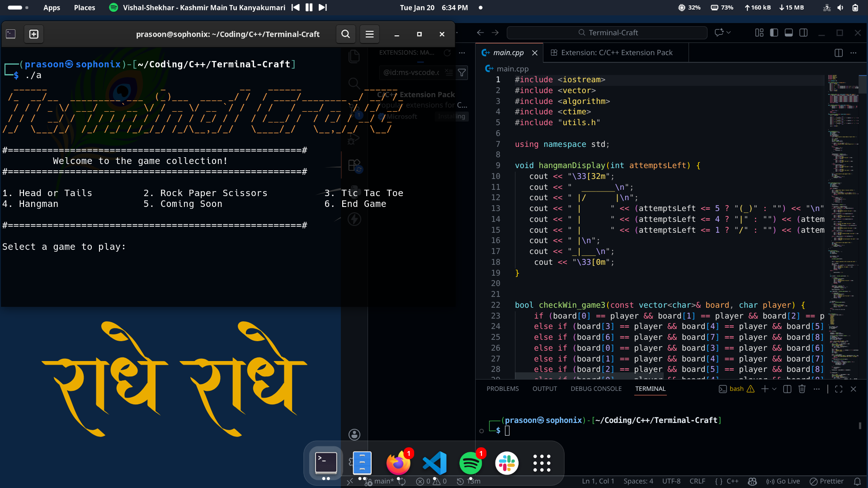This screenshot has width=868, height=488.
Task: Open a new tab in GNOME terminal
Action: (34, 34)
